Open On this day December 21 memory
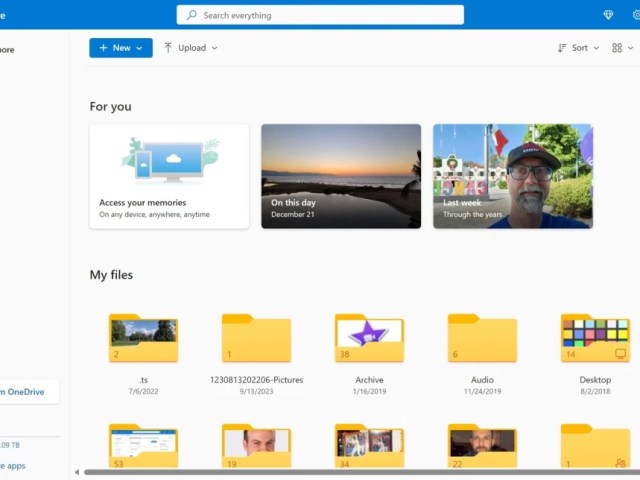Screen dimensions: 640x480 coord(341,176)
